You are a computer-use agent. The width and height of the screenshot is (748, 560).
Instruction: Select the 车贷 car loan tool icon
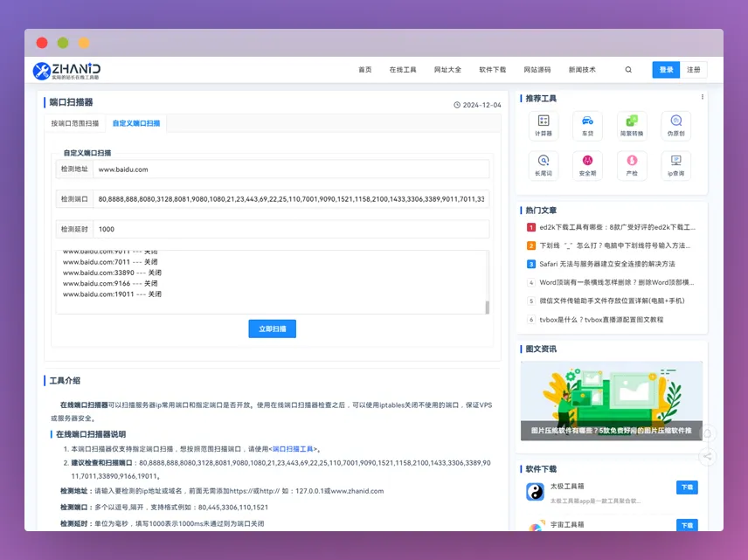click(587, 124)
